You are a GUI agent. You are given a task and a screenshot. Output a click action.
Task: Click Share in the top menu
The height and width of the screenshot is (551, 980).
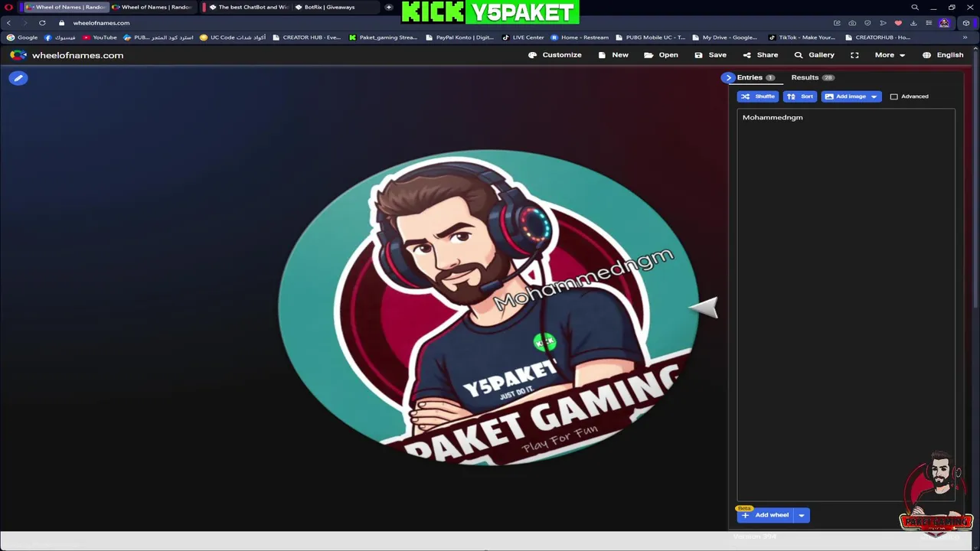[760, 55]
